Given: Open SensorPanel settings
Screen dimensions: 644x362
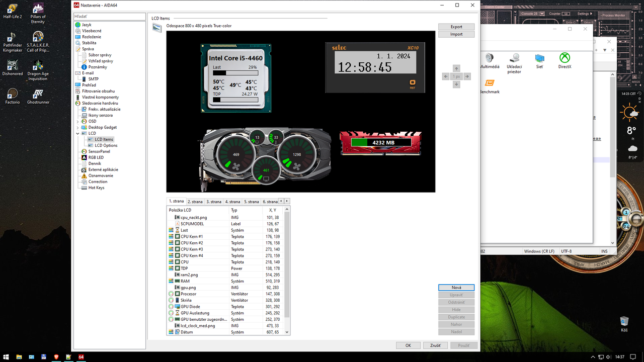Looking at the screenshot, I should 99,151.
